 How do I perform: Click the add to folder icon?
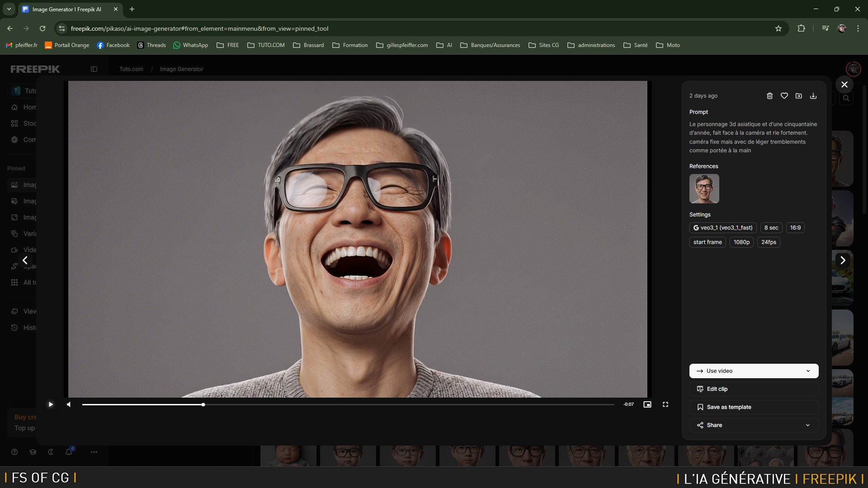(x=799, y=96)
